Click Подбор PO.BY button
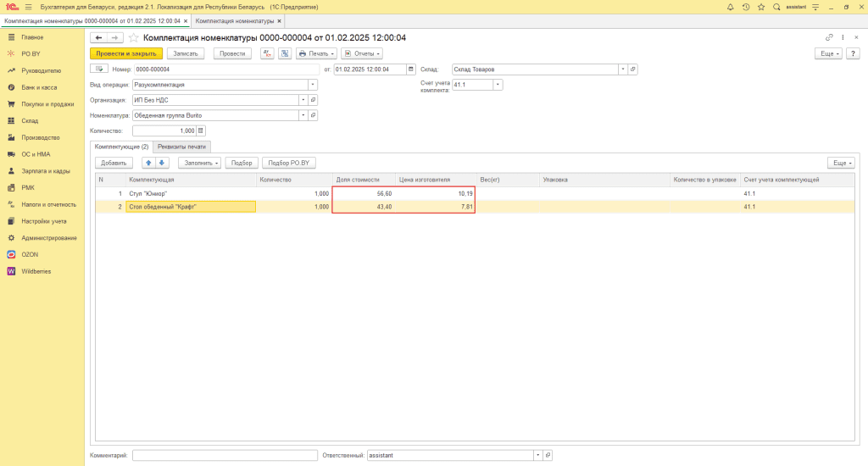 tap(289, 163)
